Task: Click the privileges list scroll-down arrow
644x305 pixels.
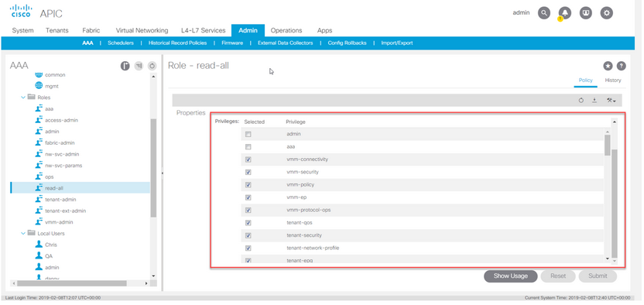Action: pos(608,259)
